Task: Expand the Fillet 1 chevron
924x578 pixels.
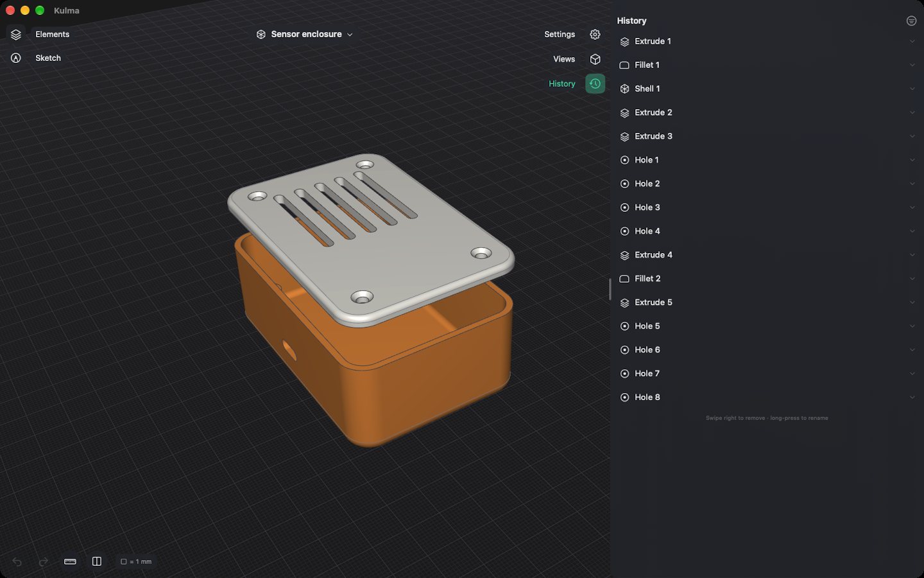Action: point(912,66)
